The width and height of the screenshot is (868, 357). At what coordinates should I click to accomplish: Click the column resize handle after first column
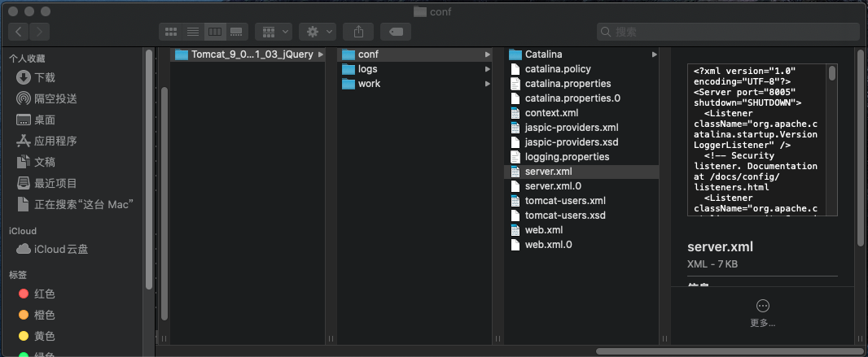(331, 338)
